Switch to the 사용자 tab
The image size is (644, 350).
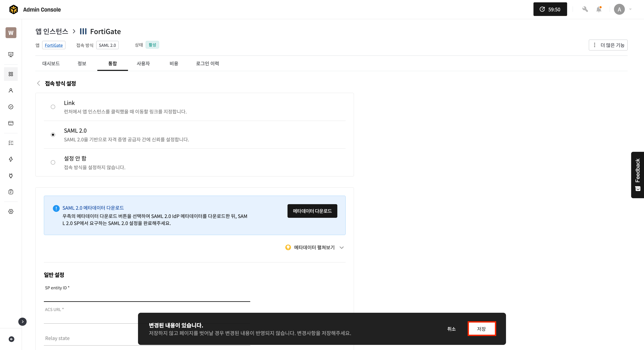143,63
